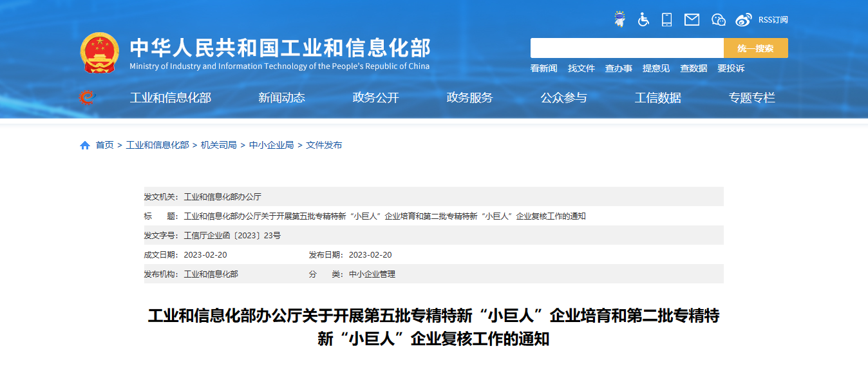Click the Weibo icon
The width and height of the screenshot is (868, 380).
744,19
